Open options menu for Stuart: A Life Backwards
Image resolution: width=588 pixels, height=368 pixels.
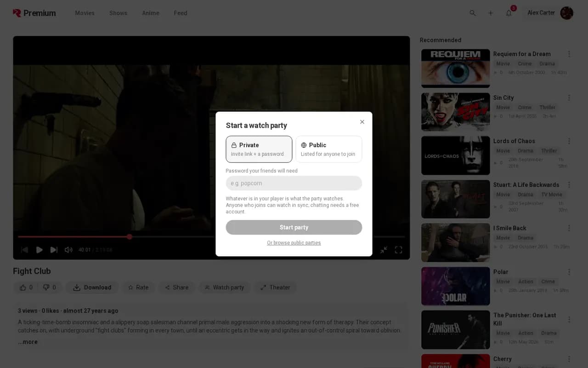(569, 184)
